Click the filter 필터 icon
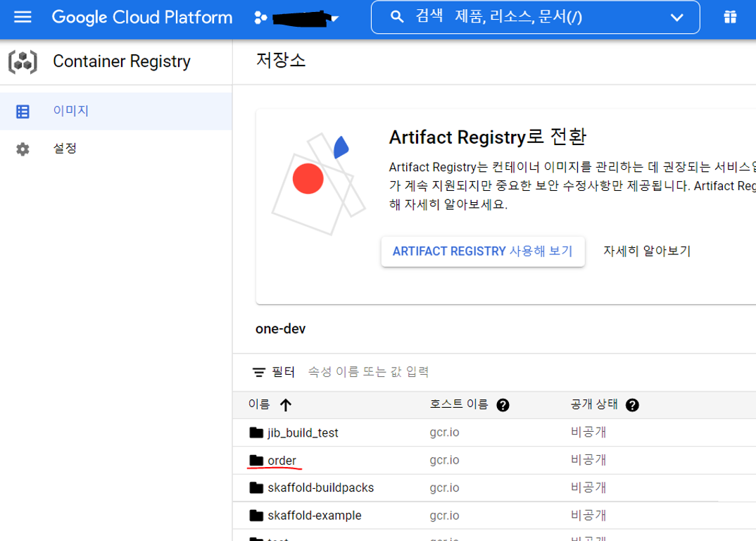This screenshot has width=756, height=541. click(x=259, y=372)
